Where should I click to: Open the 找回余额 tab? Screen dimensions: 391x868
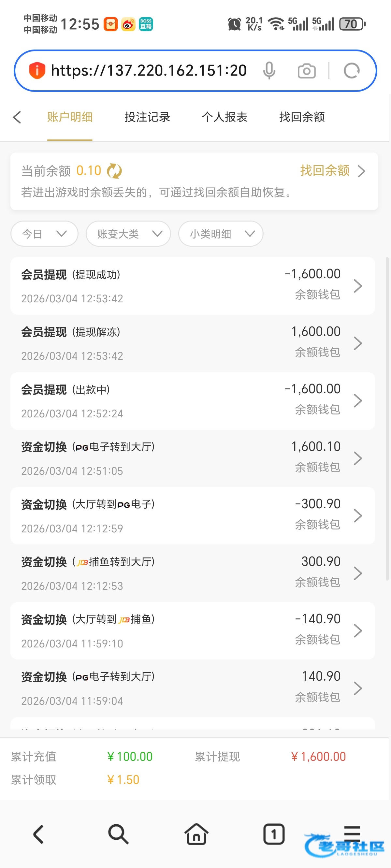302,117
